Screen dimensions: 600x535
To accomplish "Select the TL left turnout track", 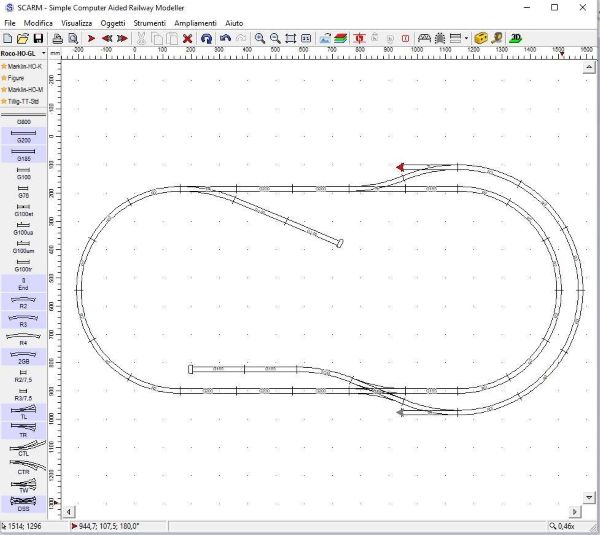I will (23, 411).
